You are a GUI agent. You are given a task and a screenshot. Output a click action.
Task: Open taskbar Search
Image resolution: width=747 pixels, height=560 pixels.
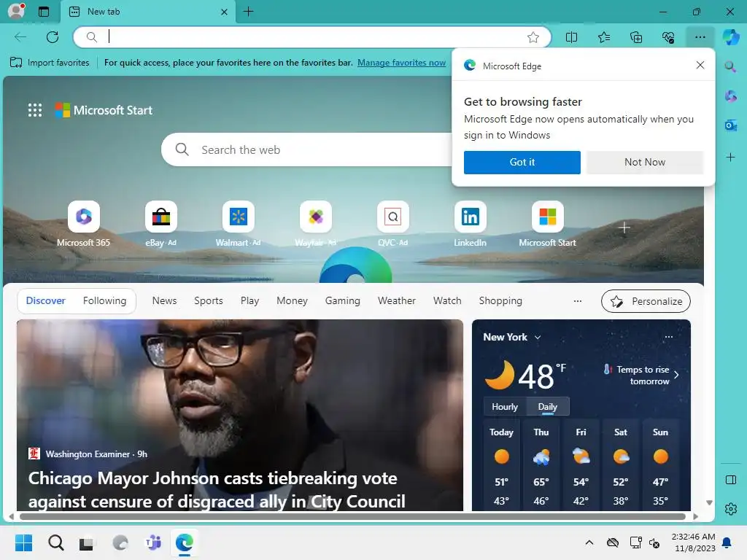point(55,542)
